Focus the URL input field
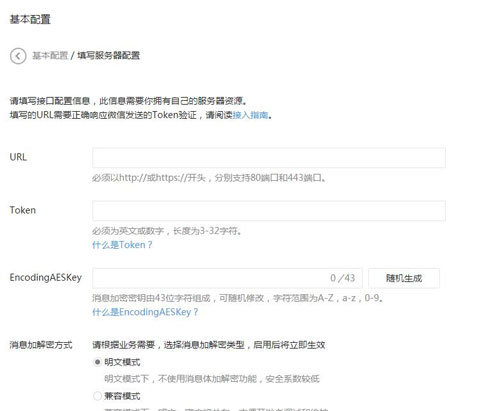The height and width of the screenshot is (411, 480). (269, 158)
